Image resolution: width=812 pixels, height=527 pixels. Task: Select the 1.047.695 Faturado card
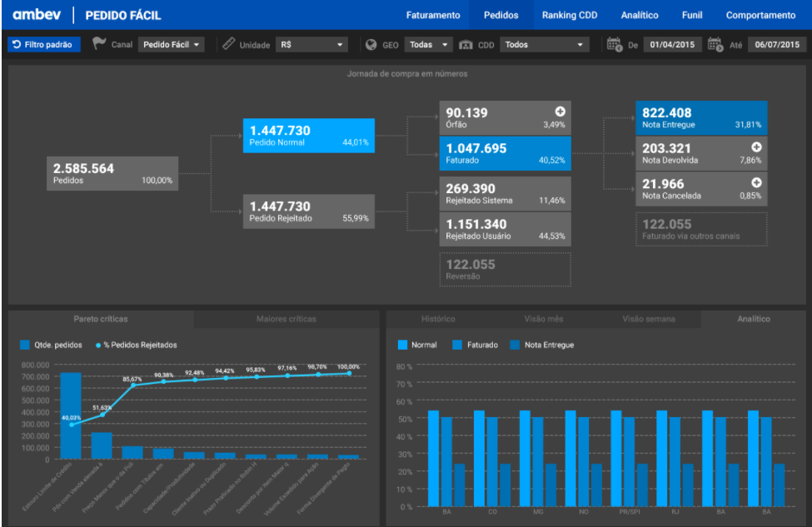point(506,153)
